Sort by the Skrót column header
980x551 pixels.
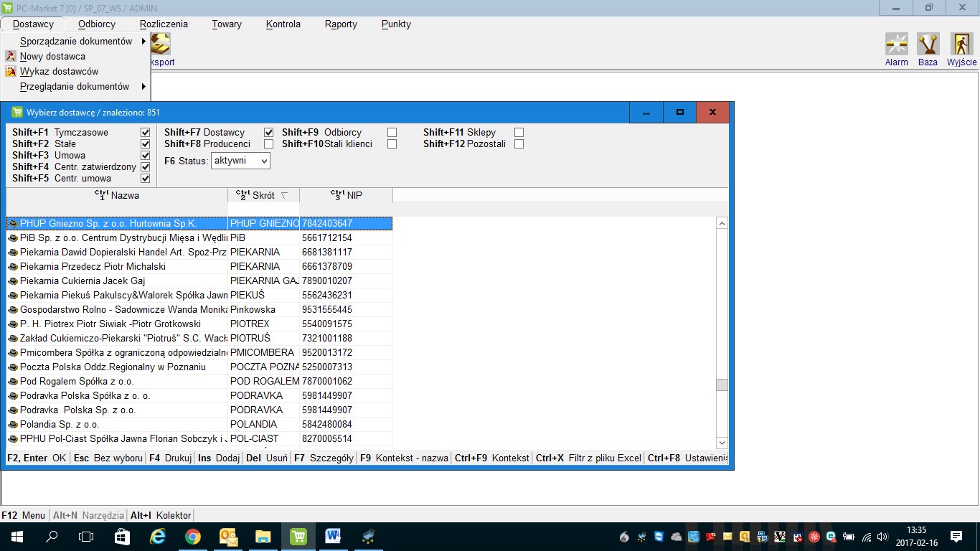[x=263, y=195]
